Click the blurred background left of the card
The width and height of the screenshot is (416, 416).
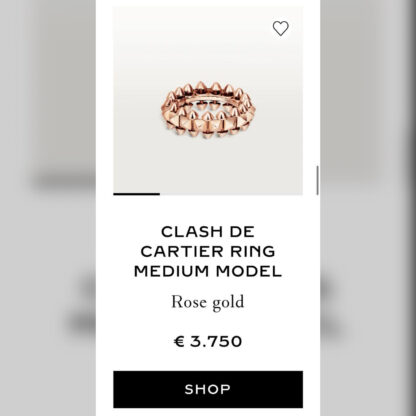pos(48,208)
